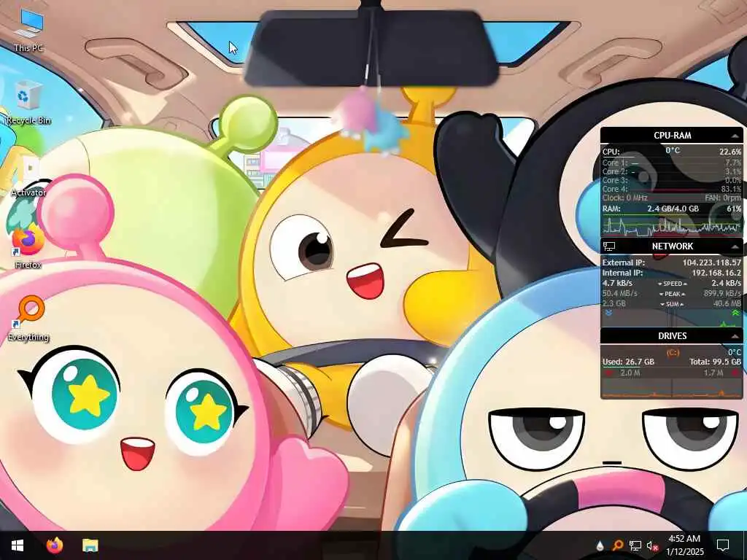This screenshot has width=747, height=560.
Task: Click the Rainmeter water drop tray icon
Action: (x=600, y=545)
